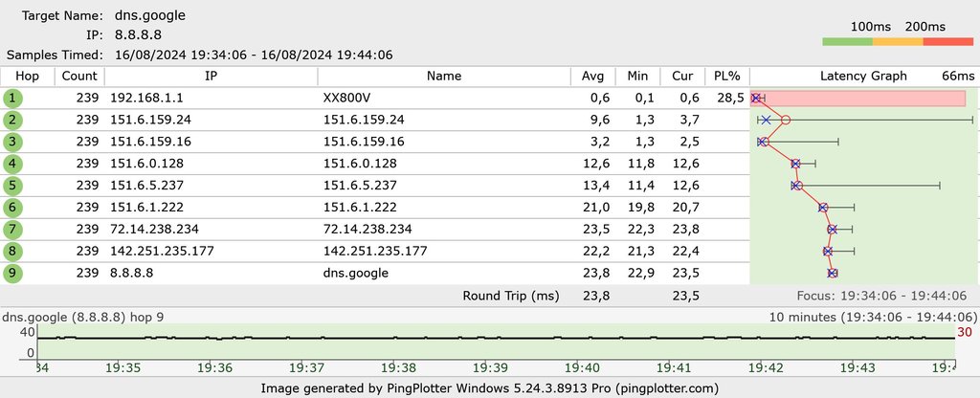Select the final hop 9 circle icon

tap(12, 274)
